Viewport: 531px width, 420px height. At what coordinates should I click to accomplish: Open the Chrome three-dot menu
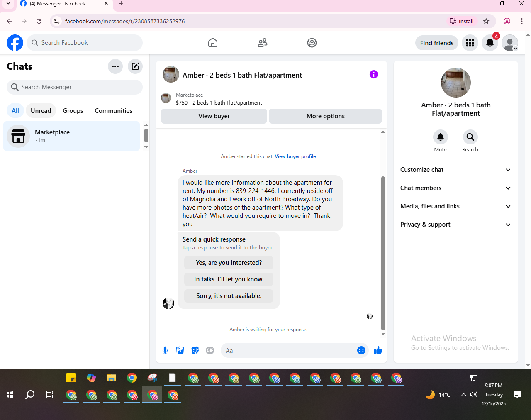click(x=522, y=21)
